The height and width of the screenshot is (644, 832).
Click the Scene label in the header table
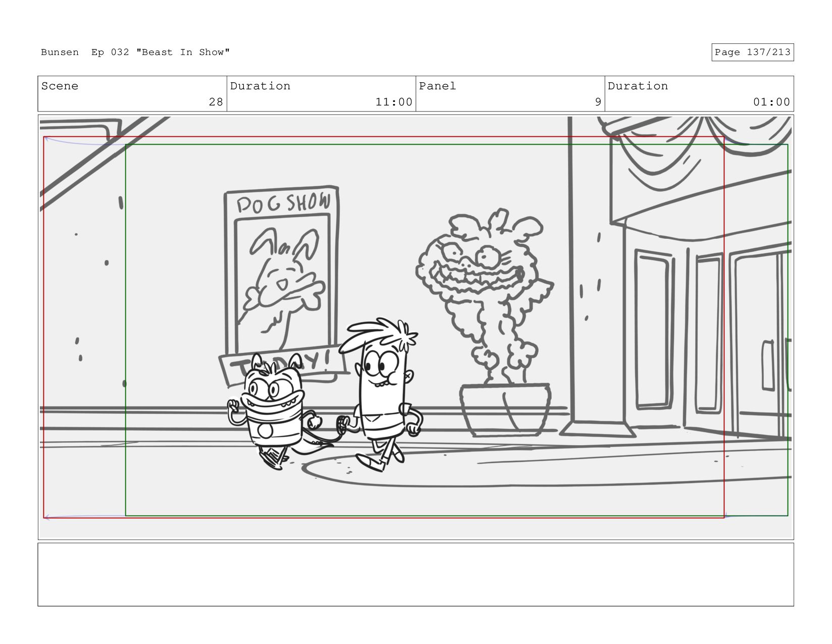(60, 86)
